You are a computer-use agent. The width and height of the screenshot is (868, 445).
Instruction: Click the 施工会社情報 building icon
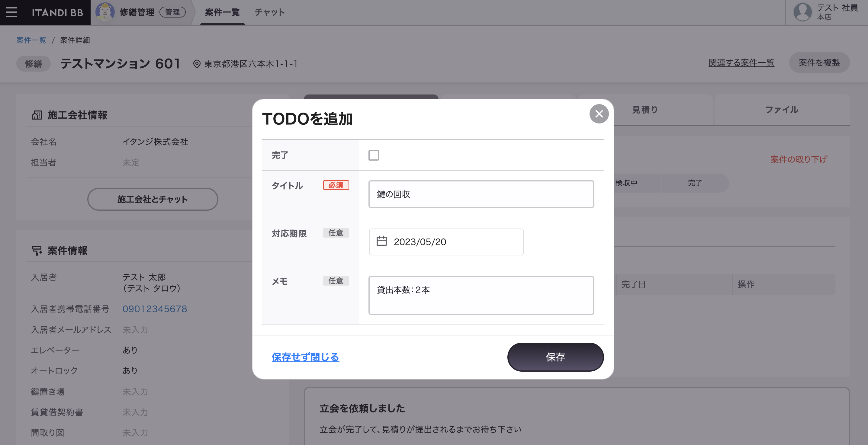(x=37, y=115)
